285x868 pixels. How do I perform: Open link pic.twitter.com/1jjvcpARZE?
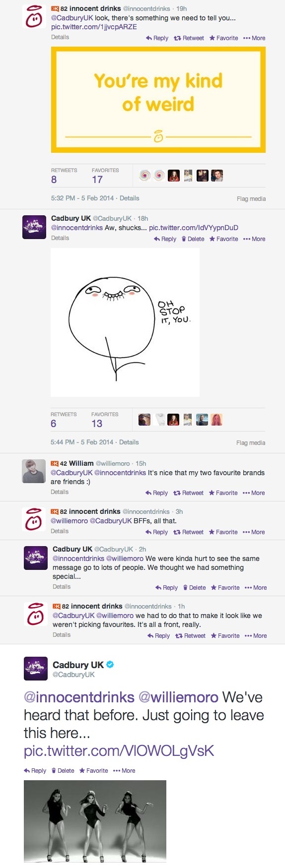(94, 27)
